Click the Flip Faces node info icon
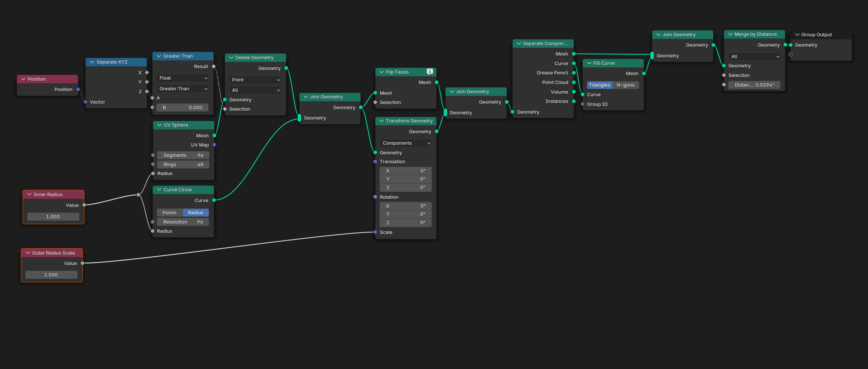The height and width of the screenshot is (369, 868). pos(430,72)
